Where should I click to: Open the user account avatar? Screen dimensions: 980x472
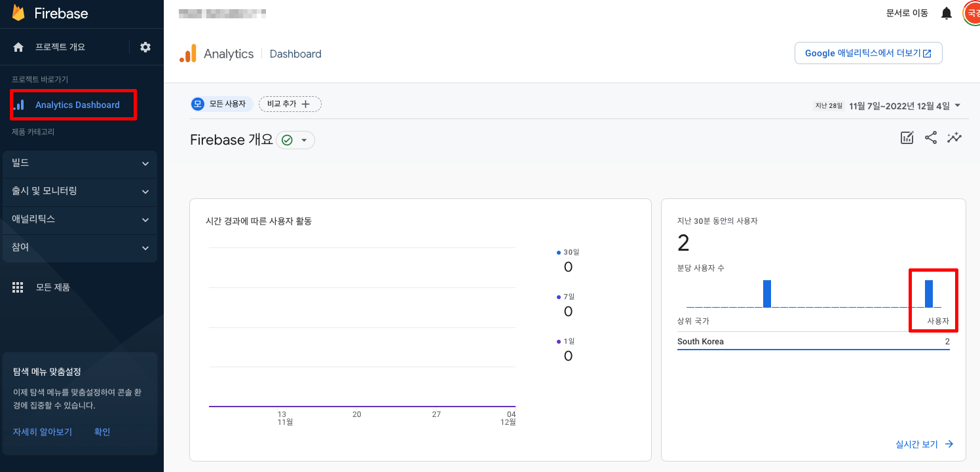(x=972, y=13)
